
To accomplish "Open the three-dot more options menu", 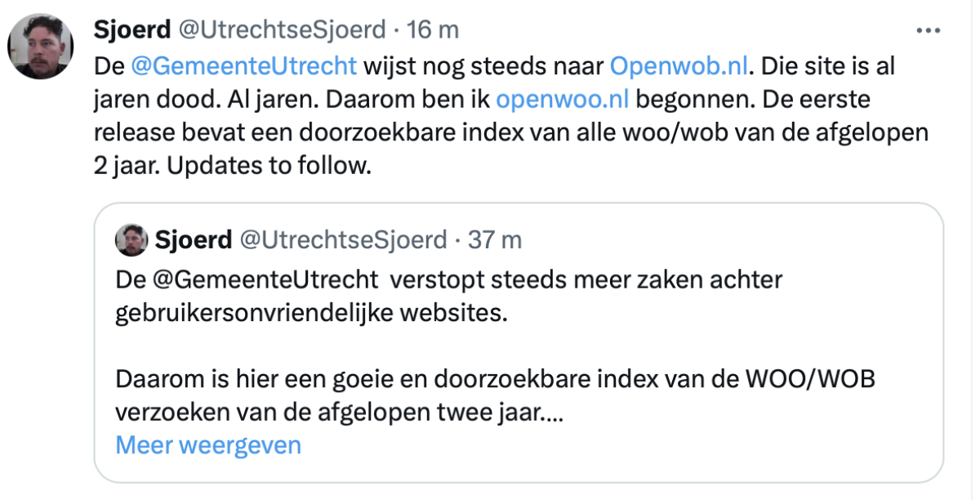I will click(x=929, y=30).
